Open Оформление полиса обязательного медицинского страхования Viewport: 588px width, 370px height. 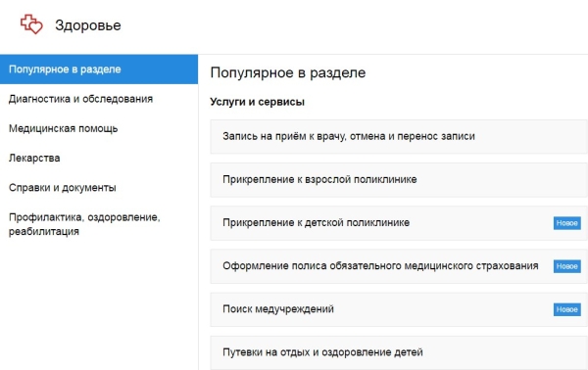(399, 266)
